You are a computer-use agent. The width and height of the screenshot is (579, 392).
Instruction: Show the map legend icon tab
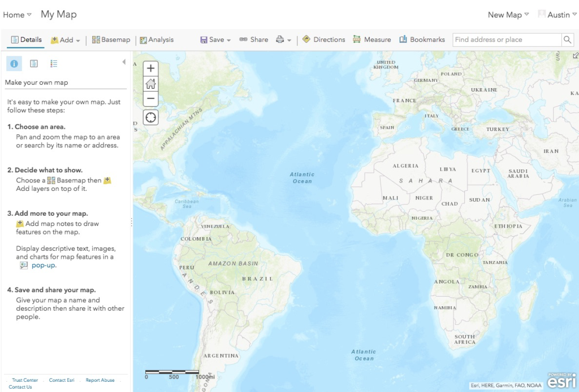click(x=54, y=64)
